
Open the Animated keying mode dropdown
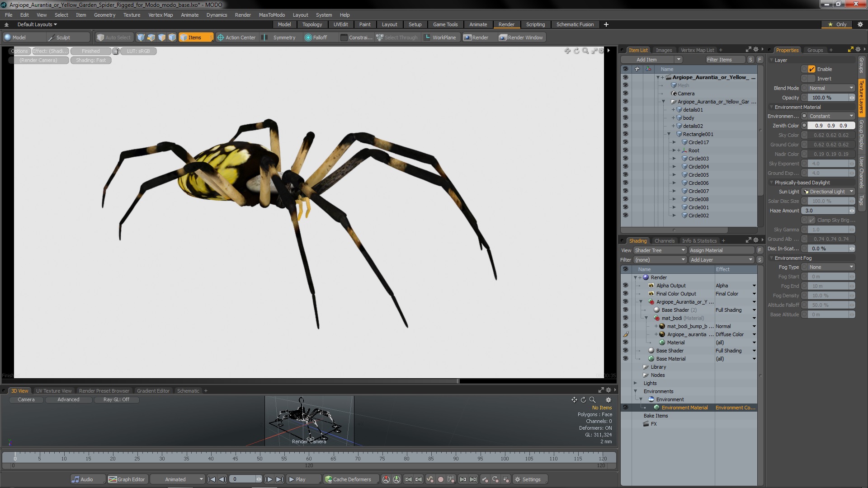177,479
